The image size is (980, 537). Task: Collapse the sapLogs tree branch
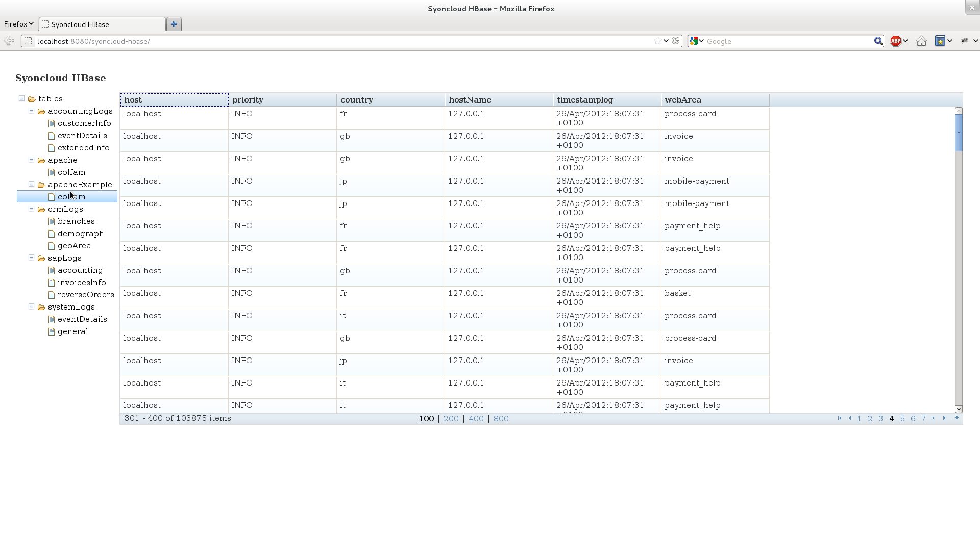coord(31,258)
